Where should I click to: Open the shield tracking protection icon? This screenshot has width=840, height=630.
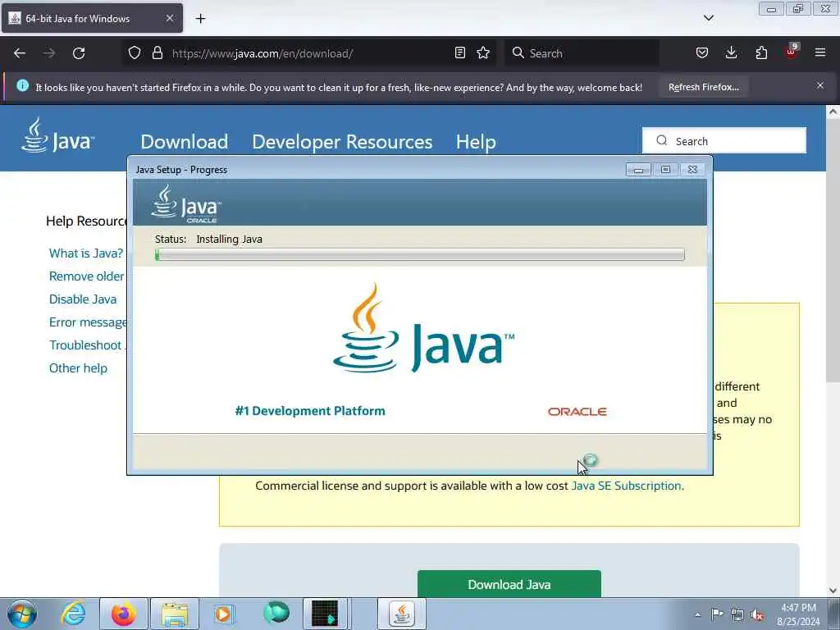(x=135, y=53)
